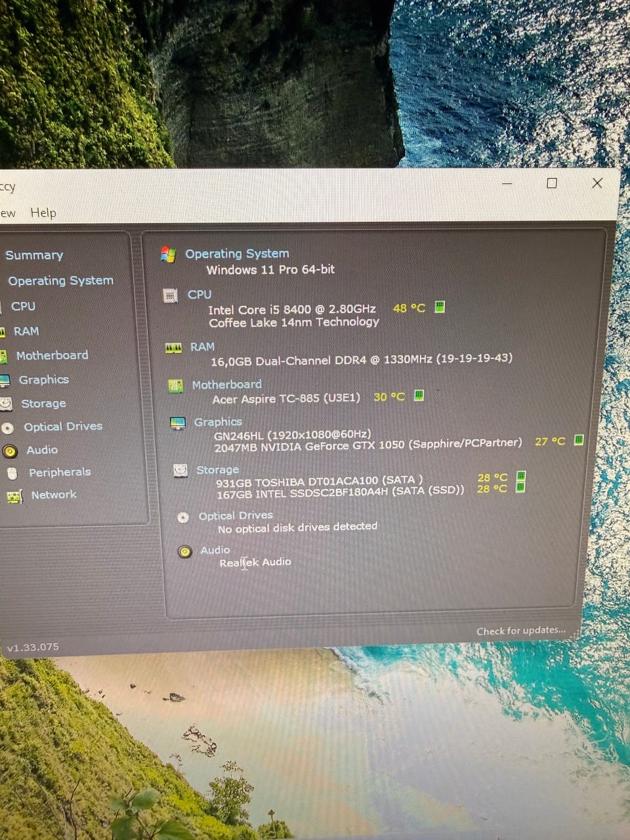Open the Operating System summary heading
Image resolution: width=630 pixels, height=840 pixels.
[237, 253]
